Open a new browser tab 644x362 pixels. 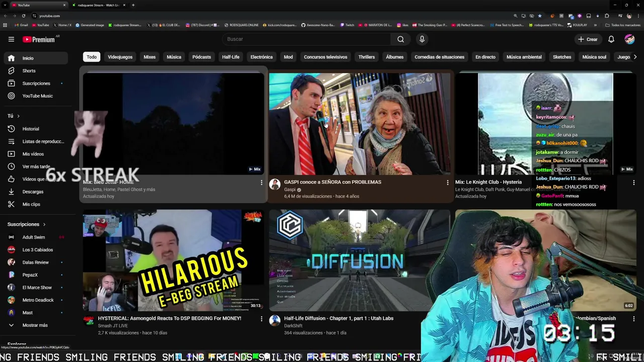pos(133,5)
